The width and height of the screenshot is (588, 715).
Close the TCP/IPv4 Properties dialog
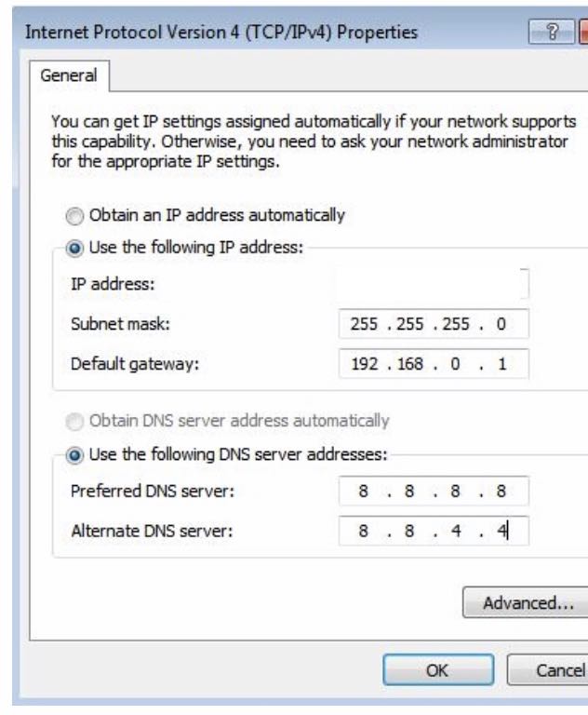[583, 34]
